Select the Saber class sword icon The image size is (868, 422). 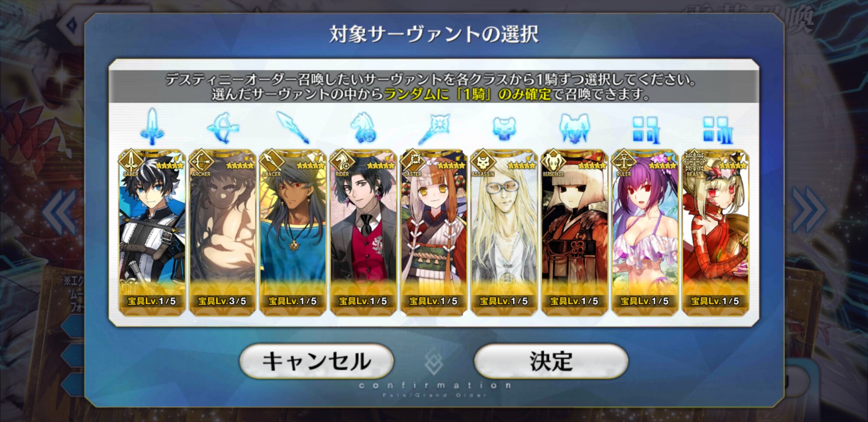pyautogui.click(x=152, y=127)
